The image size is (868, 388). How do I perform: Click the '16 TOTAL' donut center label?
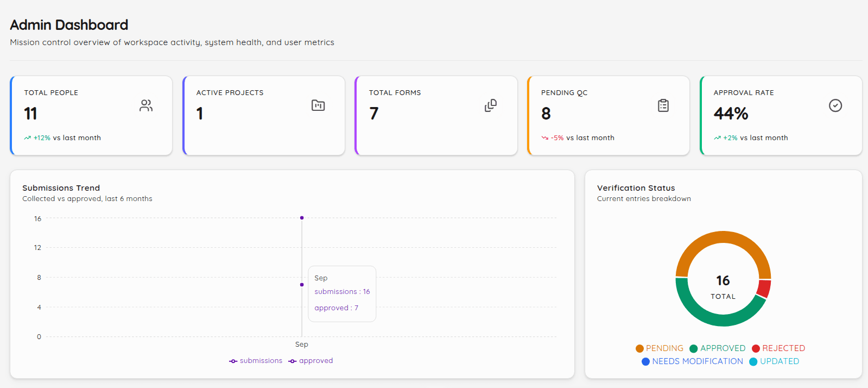pyautogui.click(x=723, y=287)
